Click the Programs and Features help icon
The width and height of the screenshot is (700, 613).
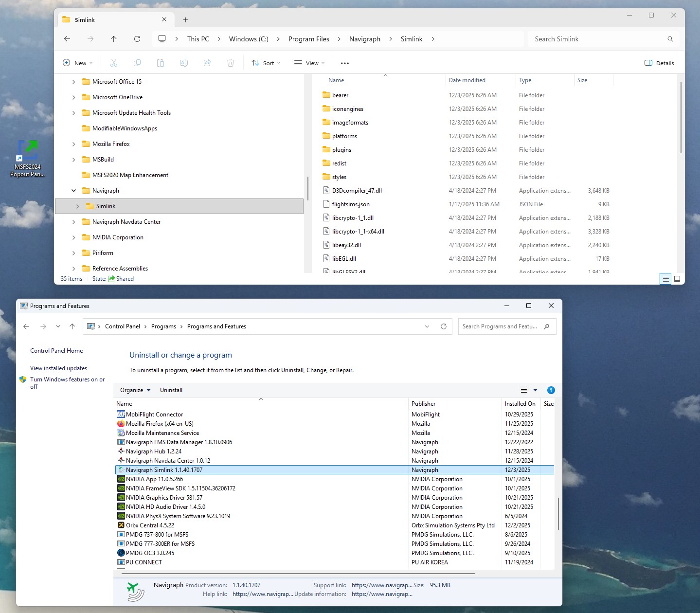(551, 390)
